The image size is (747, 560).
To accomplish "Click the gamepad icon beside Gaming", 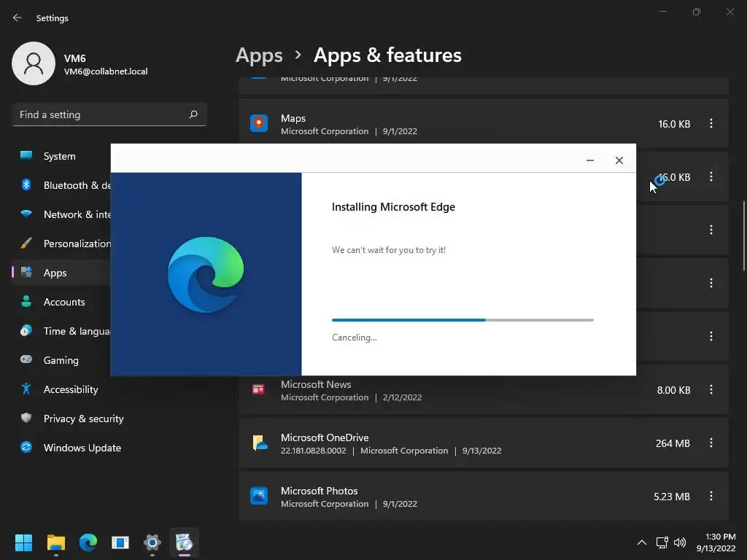I will click(26, 359).
